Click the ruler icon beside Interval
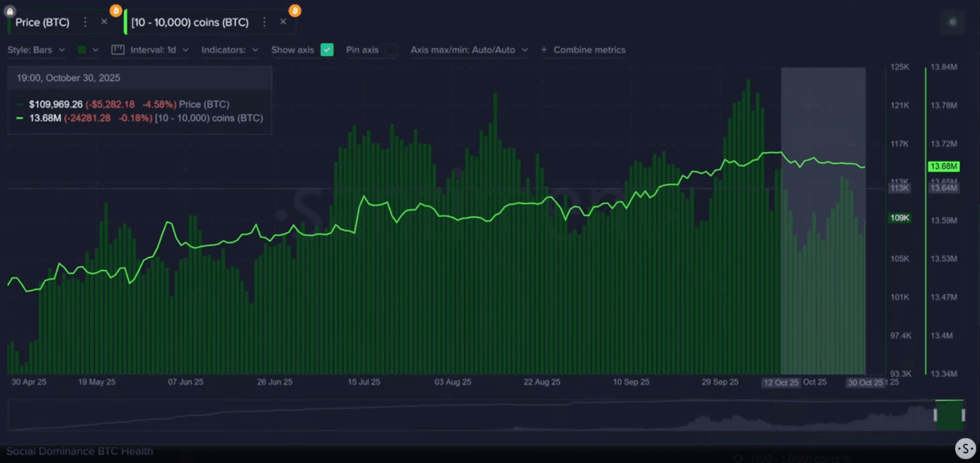The height and width of the screenshot is (463, 980). 117,50
